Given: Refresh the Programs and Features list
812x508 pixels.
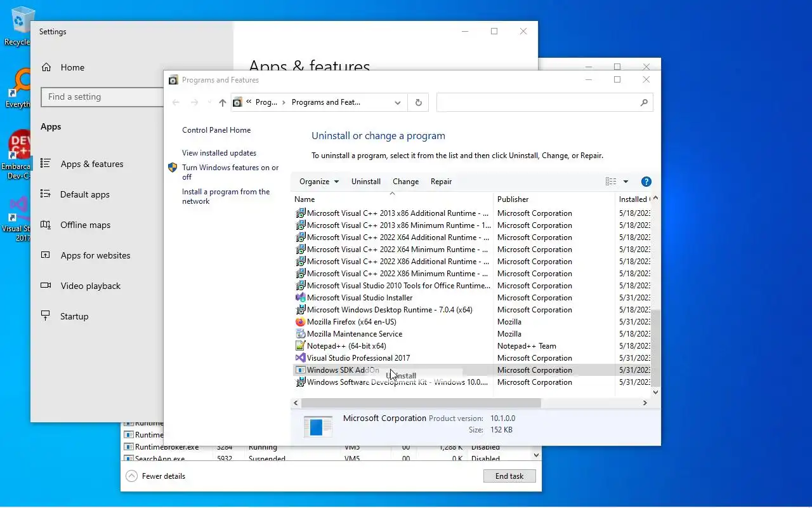Looking at the screenshot, I should click(x=418, y=102).
